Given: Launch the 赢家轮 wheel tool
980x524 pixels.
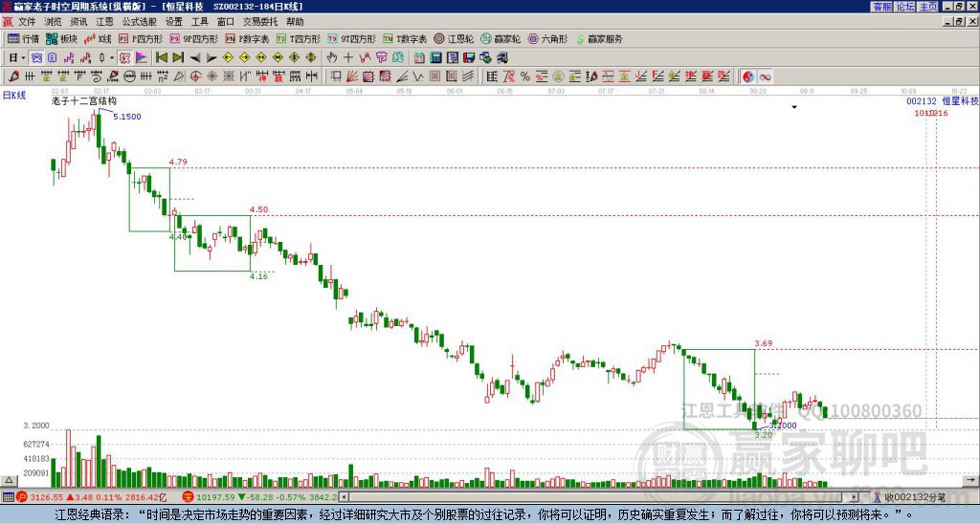Looking at the screenshot, I should [501, 38].
